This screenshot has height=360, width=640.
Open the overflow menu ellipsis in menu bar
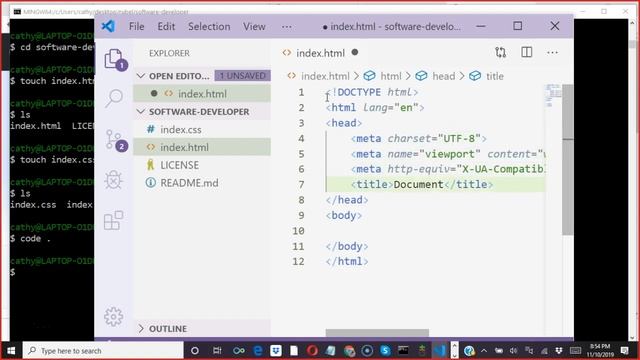[x=287, y=27]
